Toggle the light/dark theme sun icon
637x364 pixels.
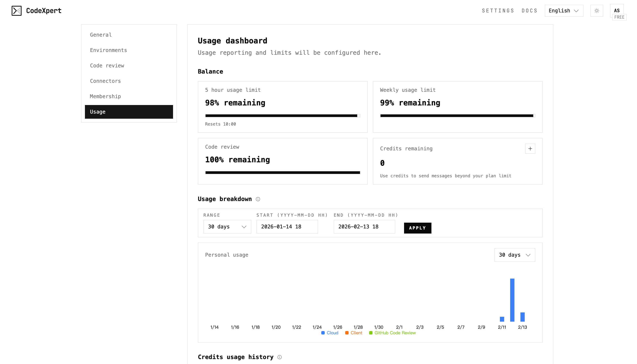pos(597,11)
